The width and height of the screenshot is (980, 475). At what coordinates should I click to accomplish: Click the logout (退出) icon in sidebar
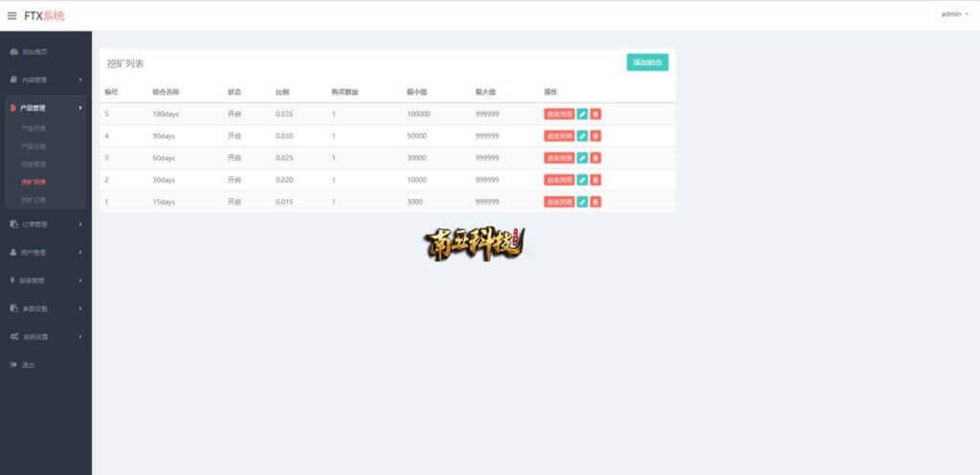13,365
